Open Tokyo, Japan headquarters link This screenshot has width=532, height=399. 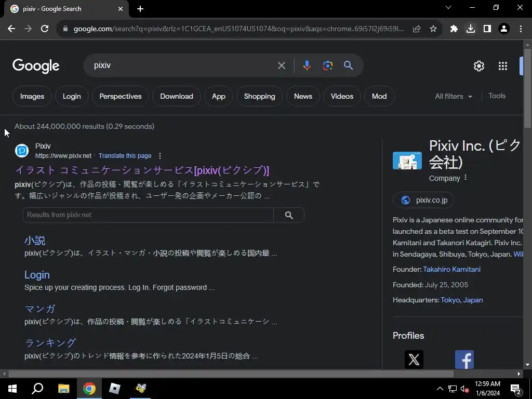[461, 300]
